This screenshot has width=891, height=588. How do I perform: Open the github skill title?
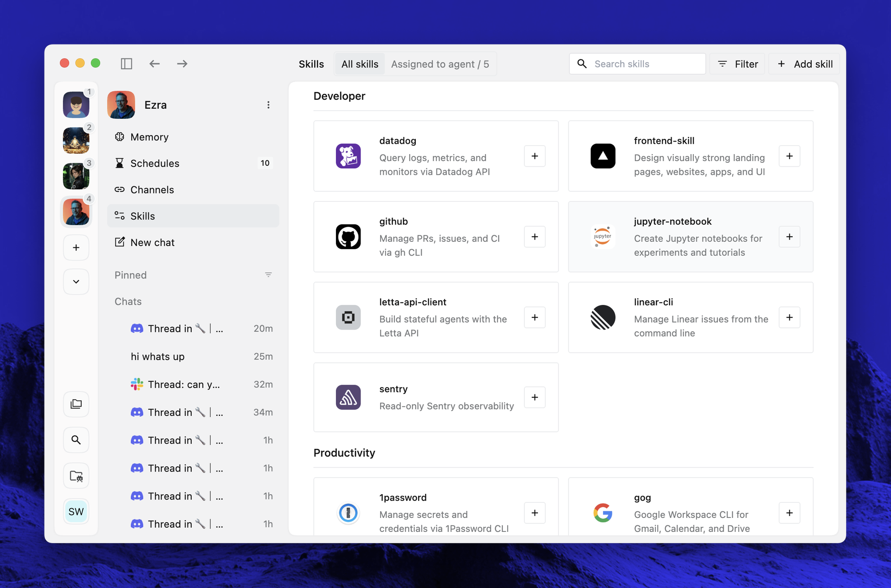tap(394, 221)
